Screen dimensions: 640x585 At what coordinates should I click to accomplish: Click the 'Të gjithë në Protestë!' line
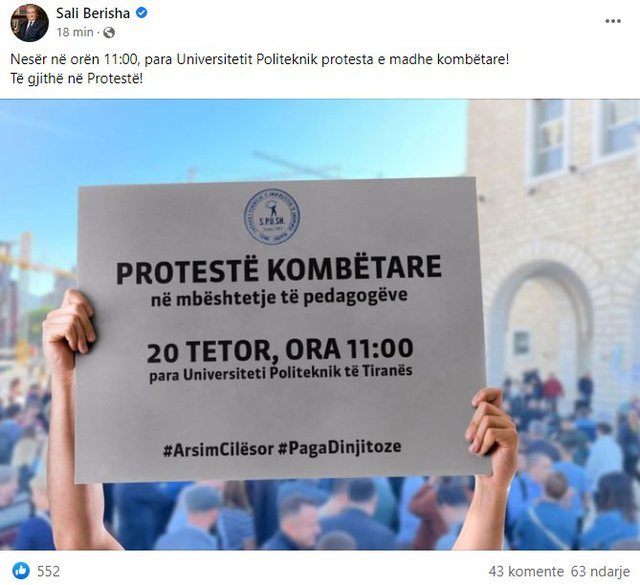(x=77, y=78)
